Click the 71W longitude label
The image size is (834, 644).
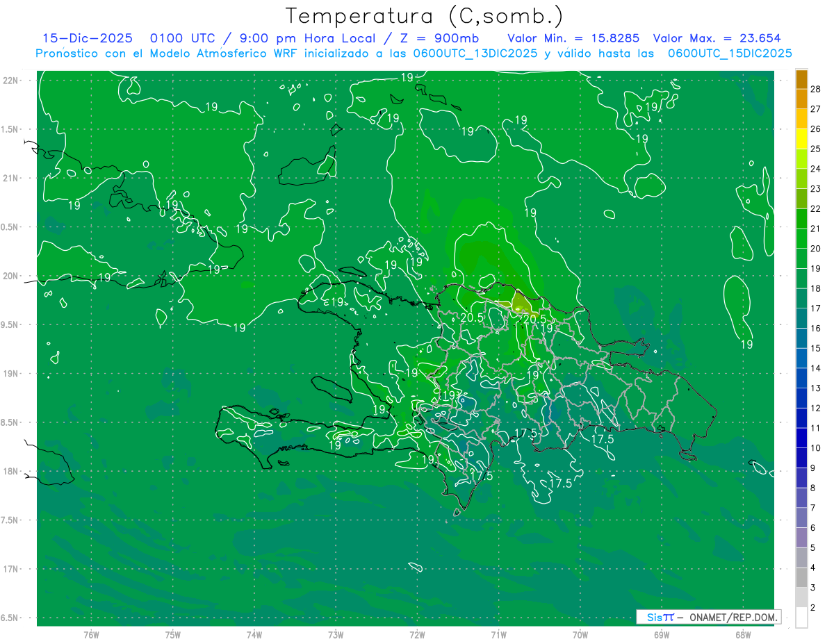click(x=499, y=635)
